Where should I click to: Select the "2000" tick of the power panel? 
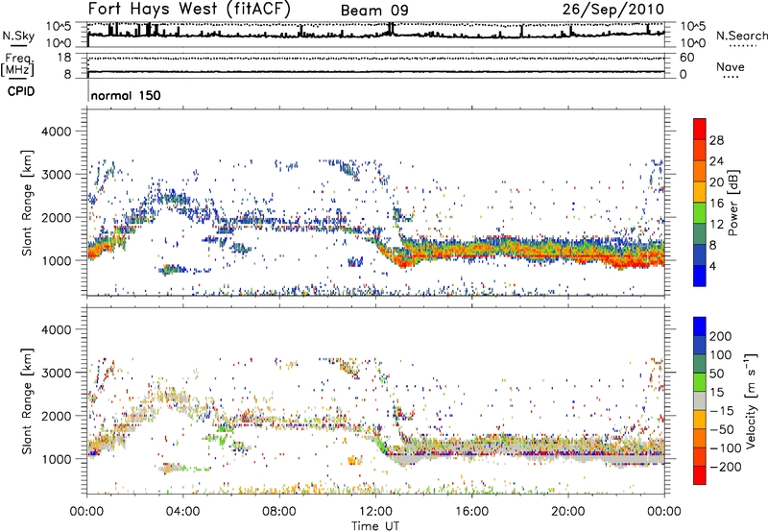(x=56, y=217)
